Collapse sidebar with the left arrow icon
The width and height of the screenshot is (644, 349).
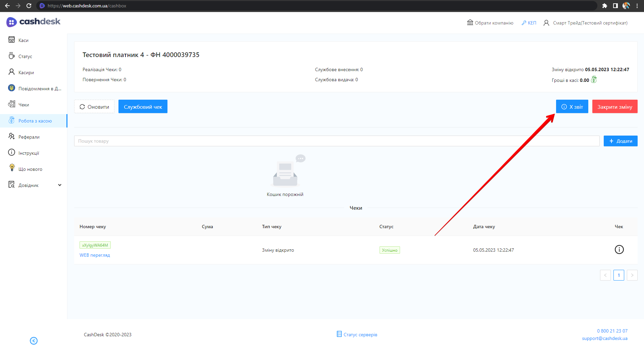(34, 341)
